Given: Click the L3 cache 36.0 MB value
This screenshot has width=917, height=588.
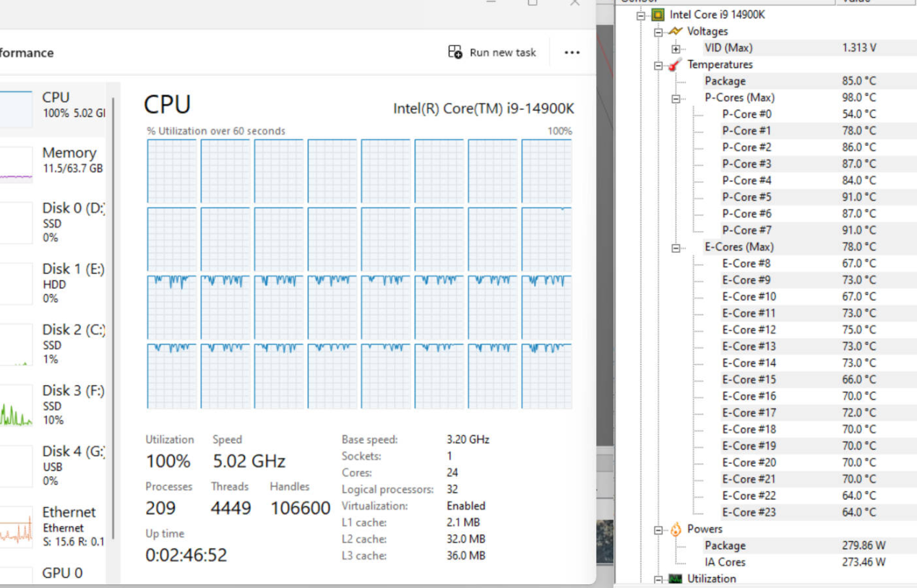Looking at the screenshot, I should (x=466, y=555).
